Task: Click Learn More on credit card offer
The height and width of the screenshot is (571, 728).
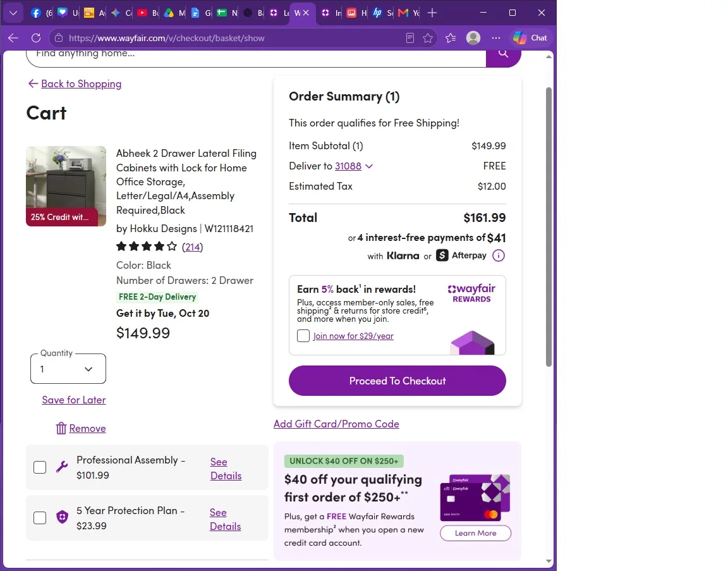Action: 475,533
